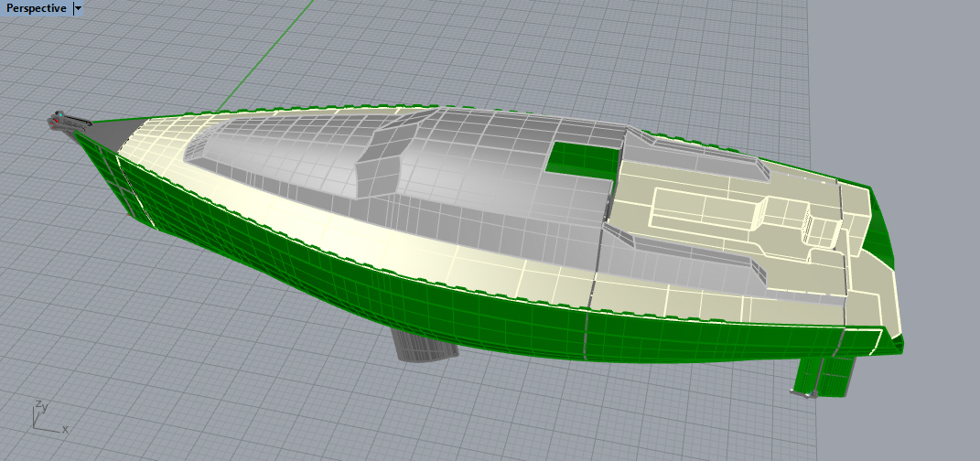
Task: Select the green rudder under the stern
Action: click(x=827, y=377)
